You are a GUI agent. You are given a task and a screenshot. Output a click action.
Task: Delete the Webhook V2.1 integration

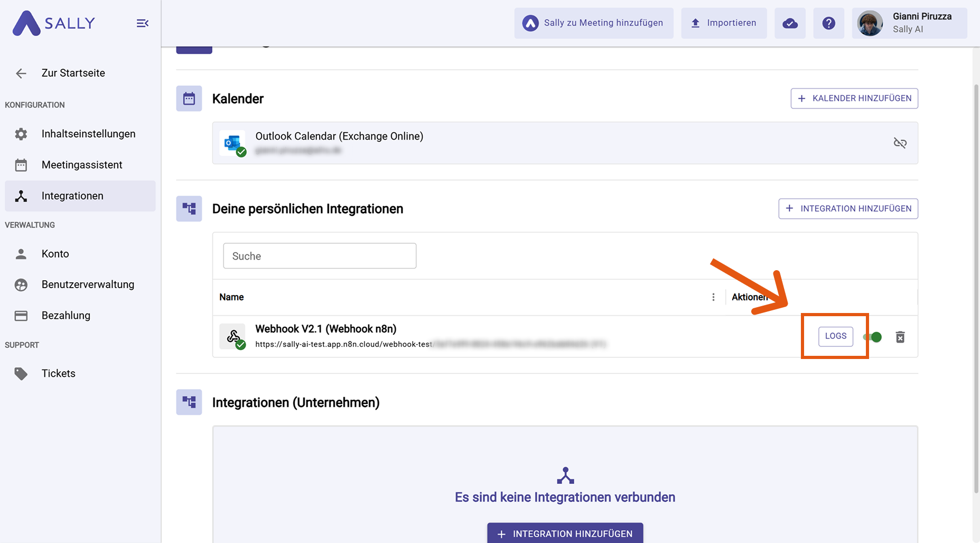coord(900,337)
